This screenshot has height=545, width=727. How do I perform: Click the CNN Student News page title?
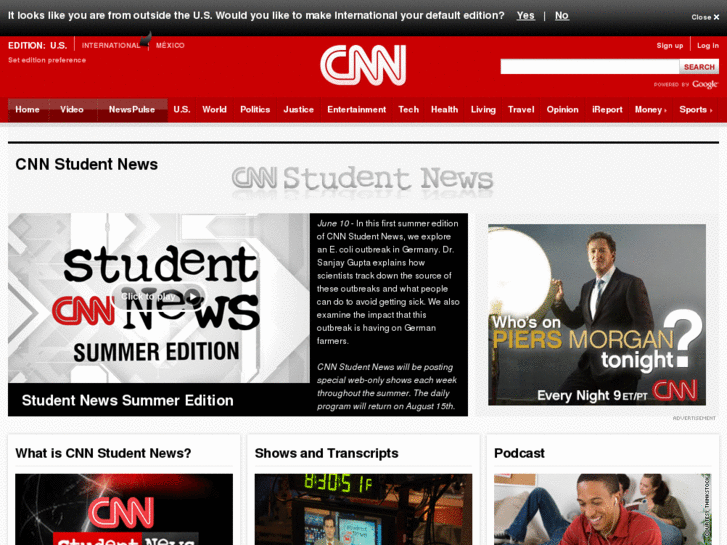coord(87,164)
